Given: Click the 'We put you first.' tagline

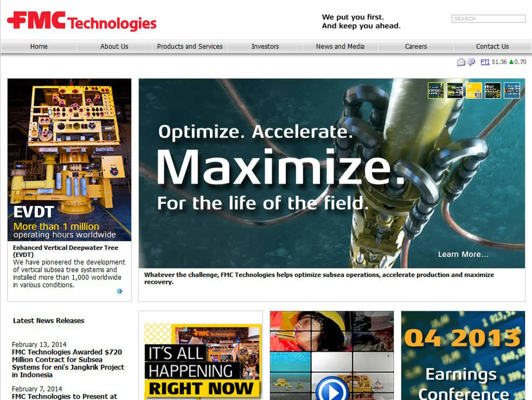Looking at the screenshot, I should [353, 17].
